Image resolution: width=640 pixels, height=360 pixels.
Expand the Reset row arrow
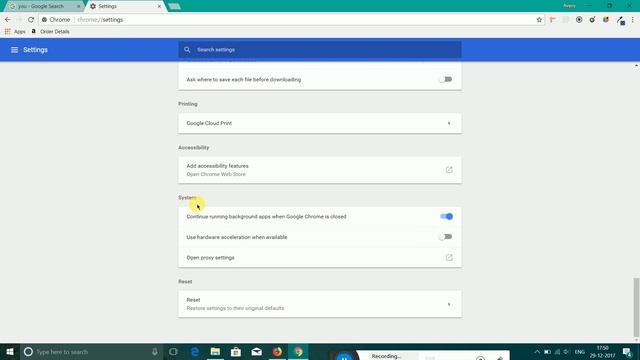pos(449,304)
